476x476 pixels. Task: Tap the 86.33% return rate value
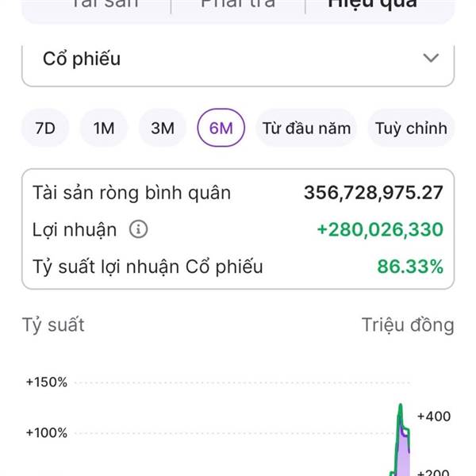(x=410, y=267)
